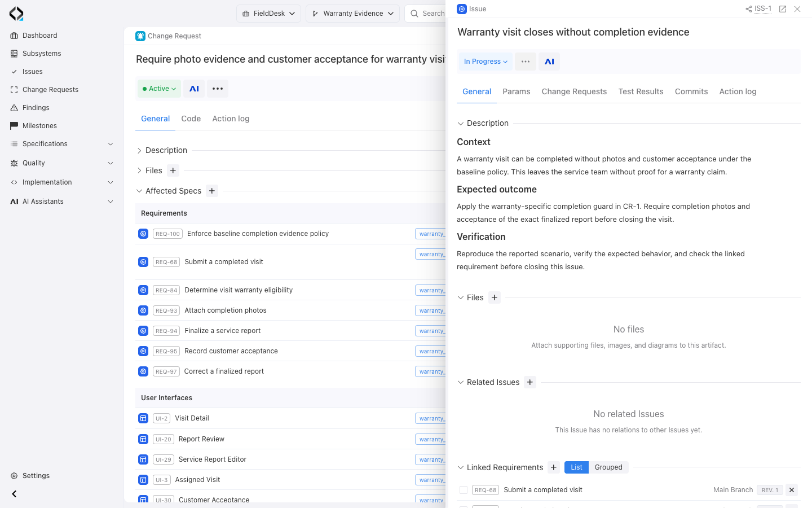Screen dimensions: 812x508
Task: Click the ISS-1 share link
Action: (x=758, y=9)
